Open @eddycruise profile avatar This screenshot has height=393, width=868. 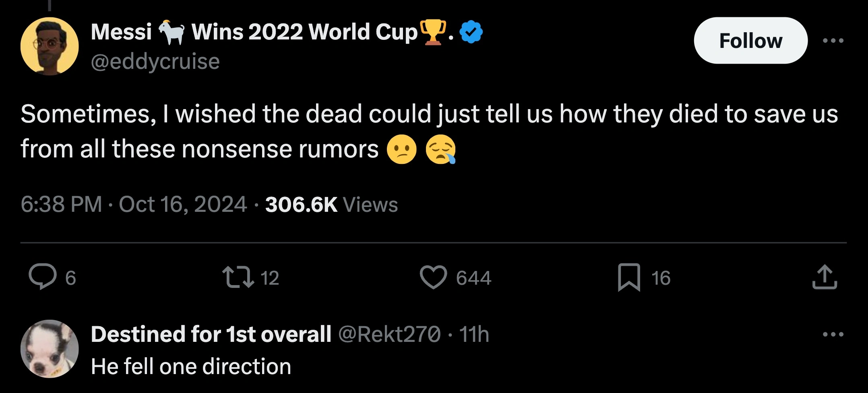coord(50,46)
